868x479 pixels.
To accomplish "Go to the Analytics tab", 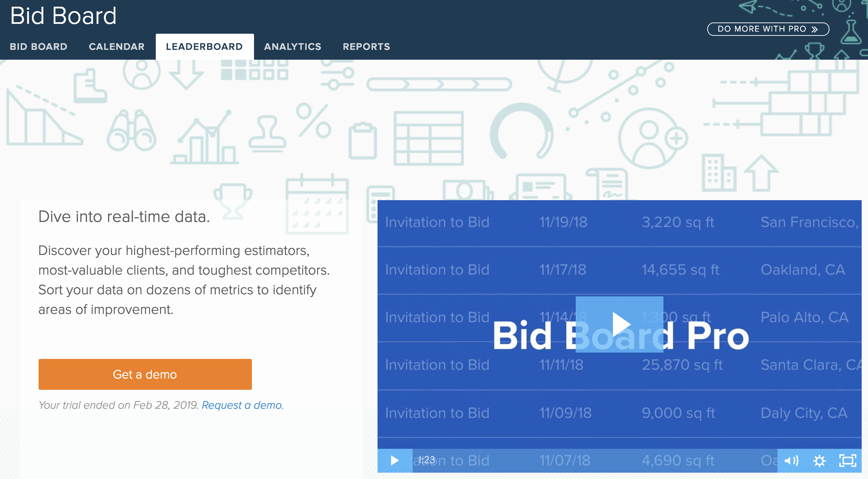I will tap(293, 47).
